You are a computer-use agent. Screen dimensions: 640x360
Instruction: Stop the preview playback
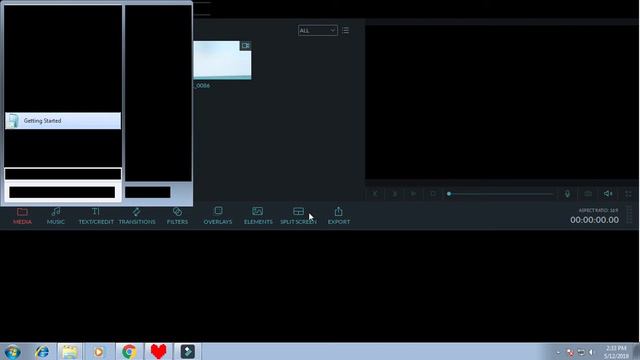433,194
